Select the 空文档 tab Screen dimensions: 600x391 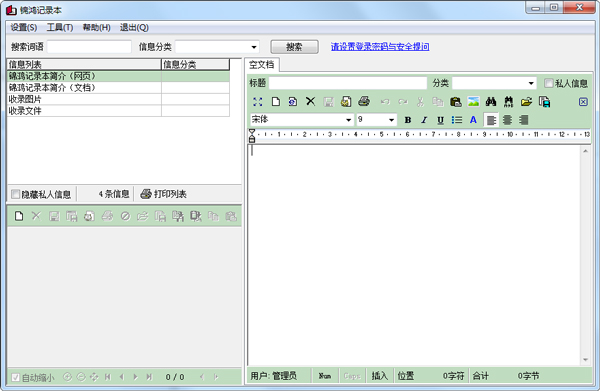point(262,65)
